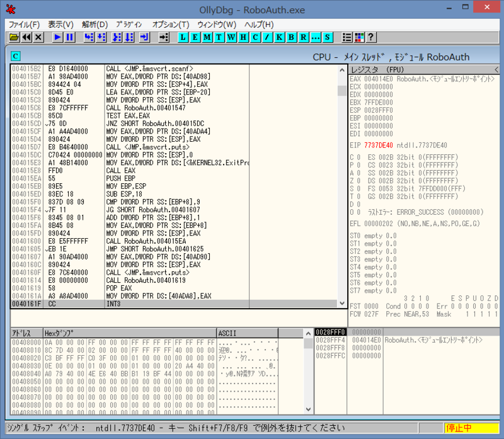Click the dump pane scrollbar up arrow

click(308, 333)
